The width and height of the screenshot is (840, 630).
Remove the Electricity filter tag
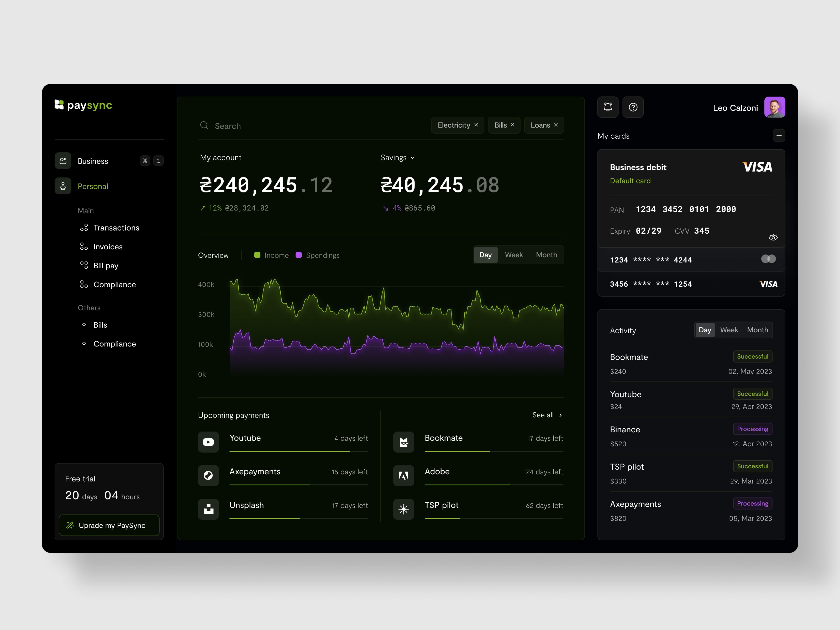tap(476, 125)
